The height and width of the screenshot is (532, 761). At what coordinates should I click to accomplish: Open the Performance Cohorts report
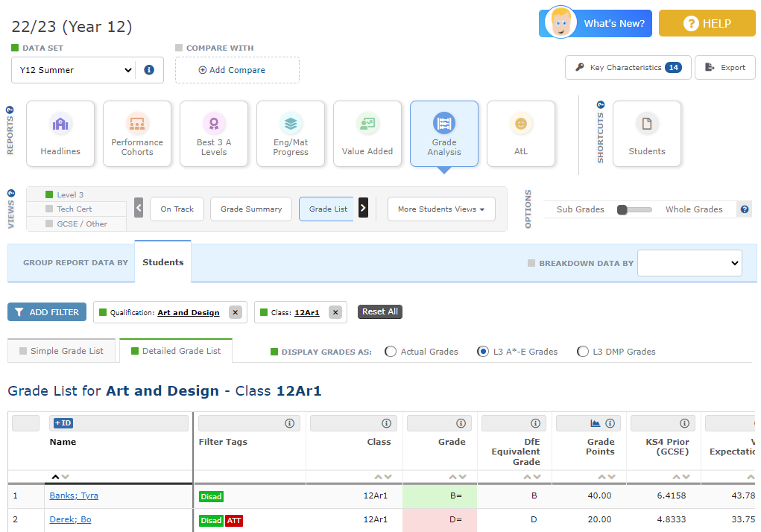pyautogui.click(x=137, y=134)
